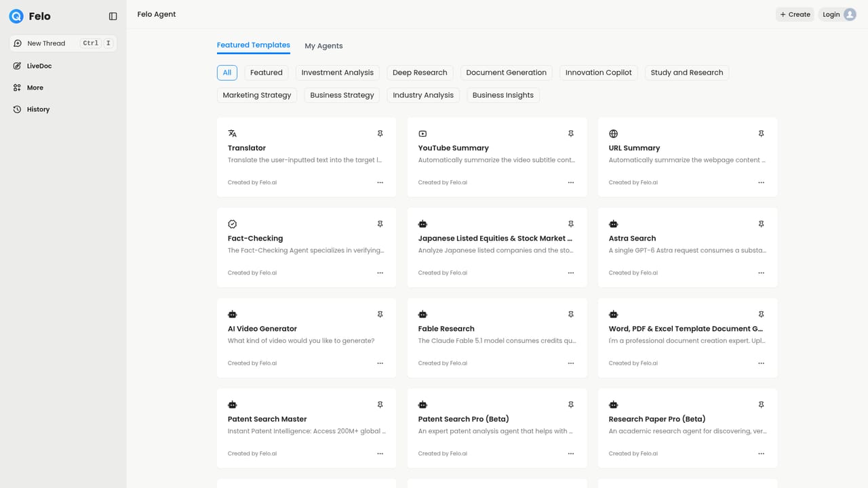This screenshot has height=488, width=868.
Task: Select the Document Generation filter chip
Action: [507, 73]
